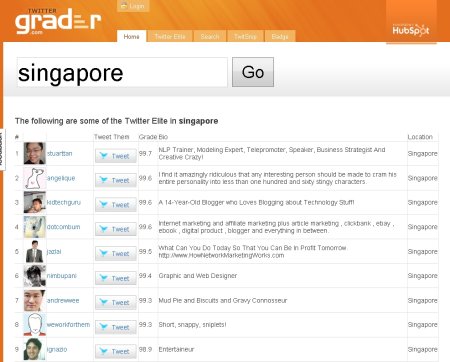Open the HubSpot logo link
The width and height of the screenshot is (450, 362).
(x=411, y=30)
